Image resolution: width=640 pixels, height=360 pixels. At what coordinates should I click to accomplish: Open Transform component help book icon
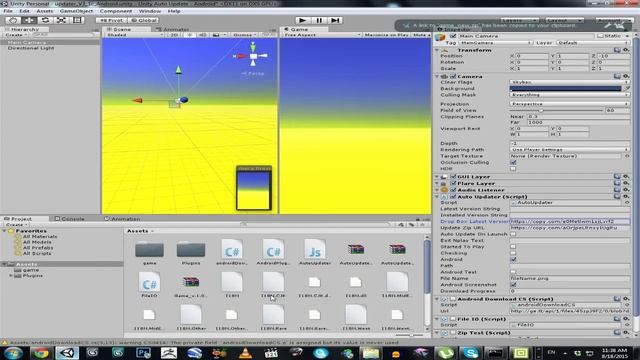tap(617, 50)
